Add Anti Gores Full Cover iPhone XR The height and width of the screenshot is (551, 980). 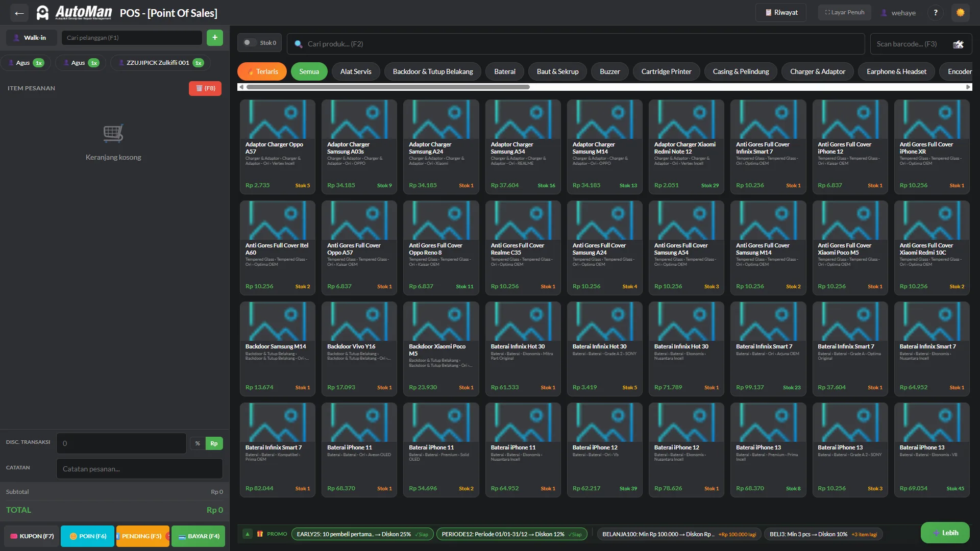932,147
